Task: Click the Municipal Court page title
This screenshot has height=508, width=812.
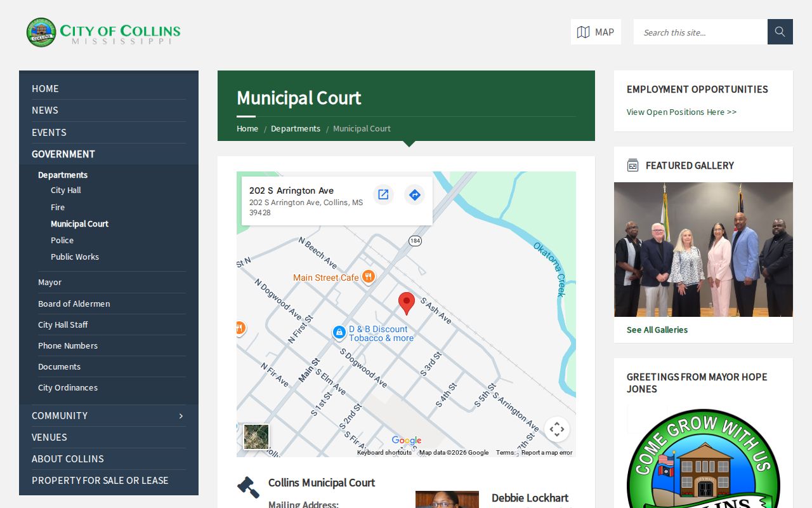Action: 299,98
